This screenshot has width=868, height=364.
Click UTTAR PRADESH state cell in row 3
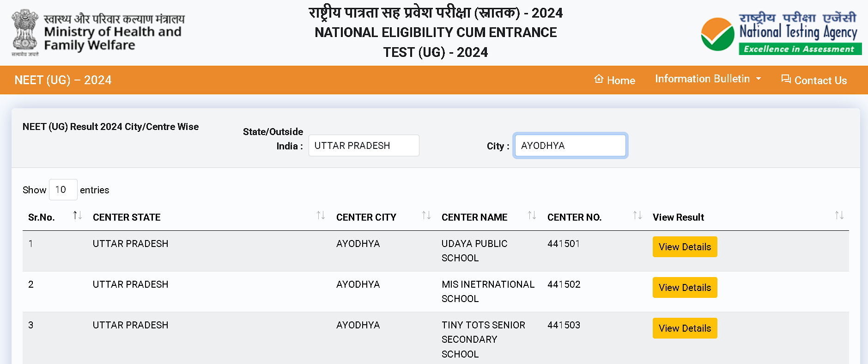130,325
